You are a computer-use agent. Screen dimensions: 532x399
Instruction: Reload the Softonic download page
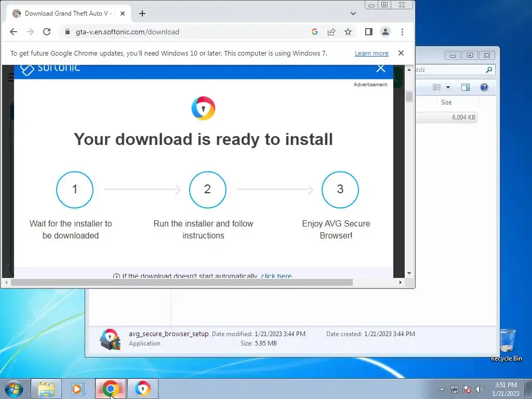coord(47,32)
